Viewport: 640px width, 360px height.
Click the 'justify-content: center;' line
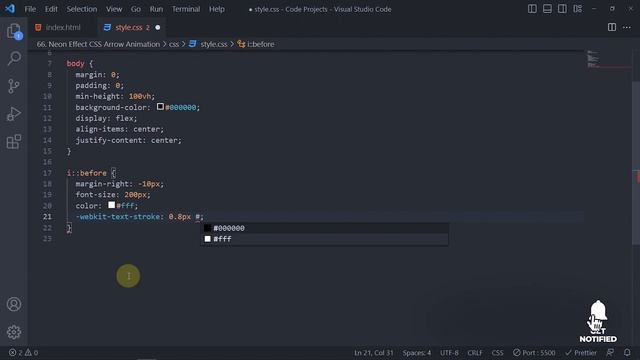pyautogui.click(x=128, y=140)
